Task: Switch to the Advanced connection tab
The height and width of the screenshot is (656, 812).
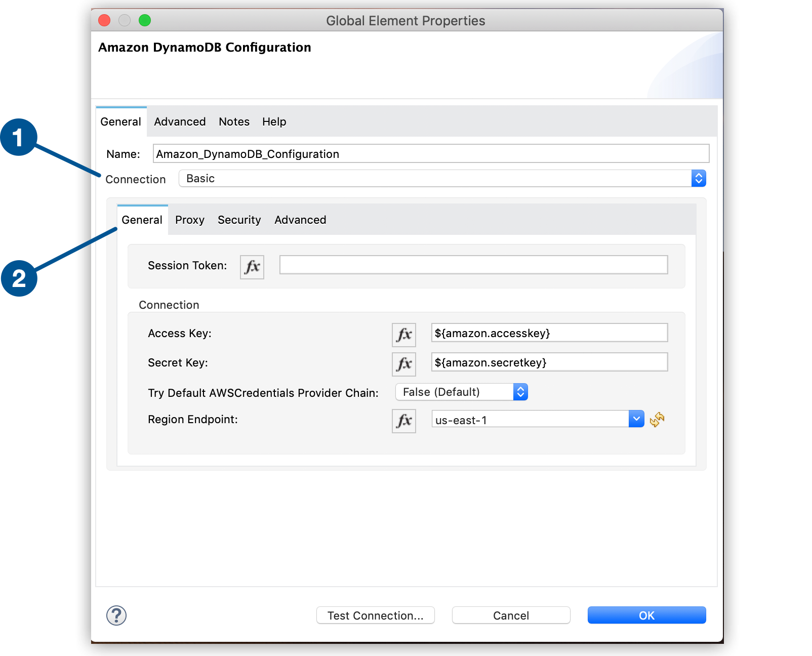Action: click(300, 220)
